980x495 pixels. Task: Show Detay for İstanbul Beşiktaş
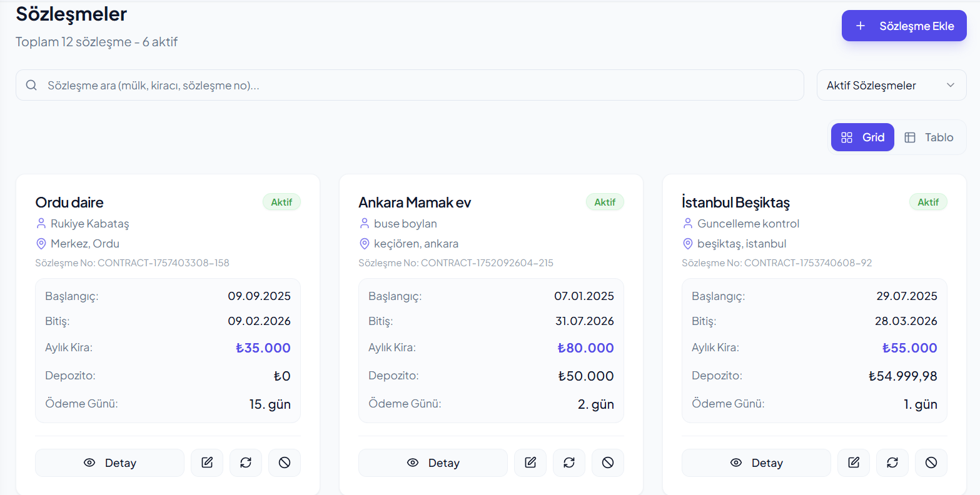click(756, 462)
